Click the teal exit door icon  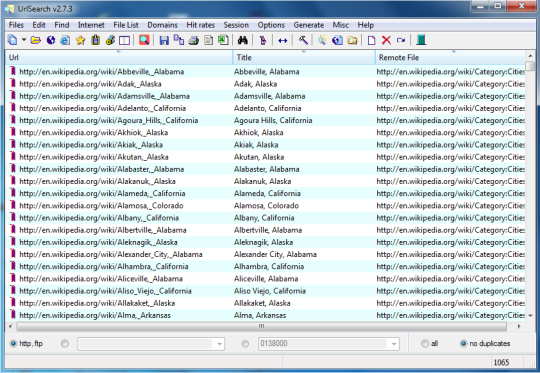point(421,40)
